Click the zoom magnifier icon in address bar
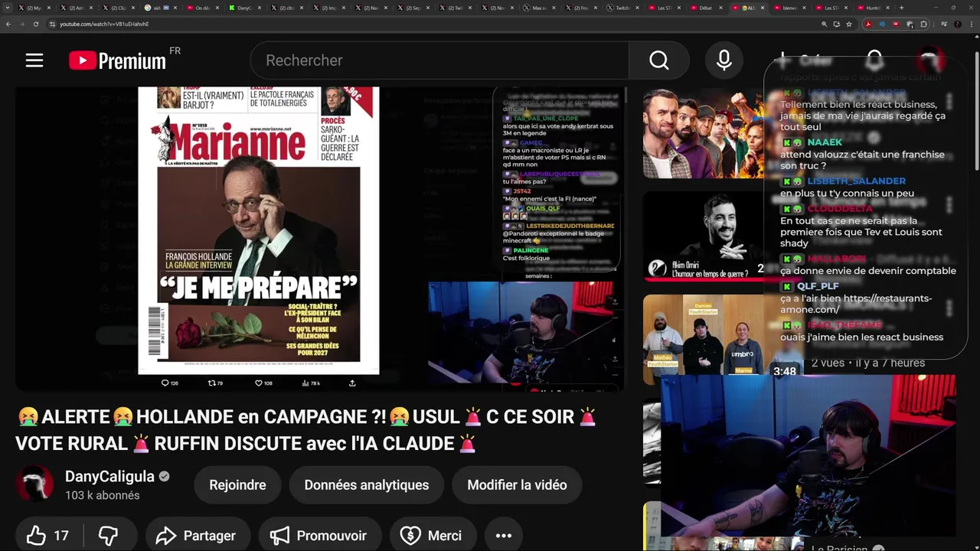The image size is (980, 551). click(x=825, y=24)
